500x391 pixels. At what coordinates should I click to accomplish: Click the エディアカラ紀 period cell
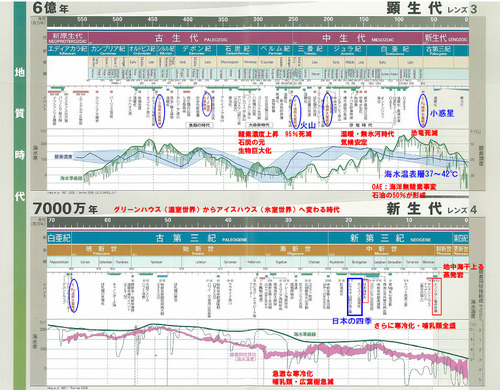[68, 50]
